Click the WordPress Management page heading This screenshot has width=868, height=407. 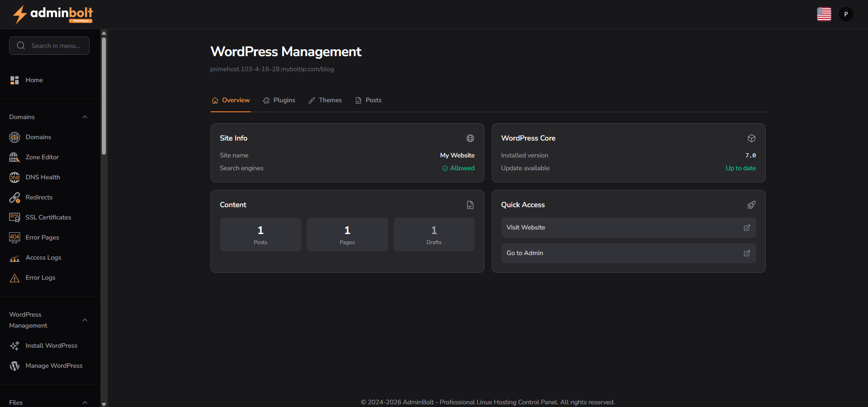tap(286, 52)
